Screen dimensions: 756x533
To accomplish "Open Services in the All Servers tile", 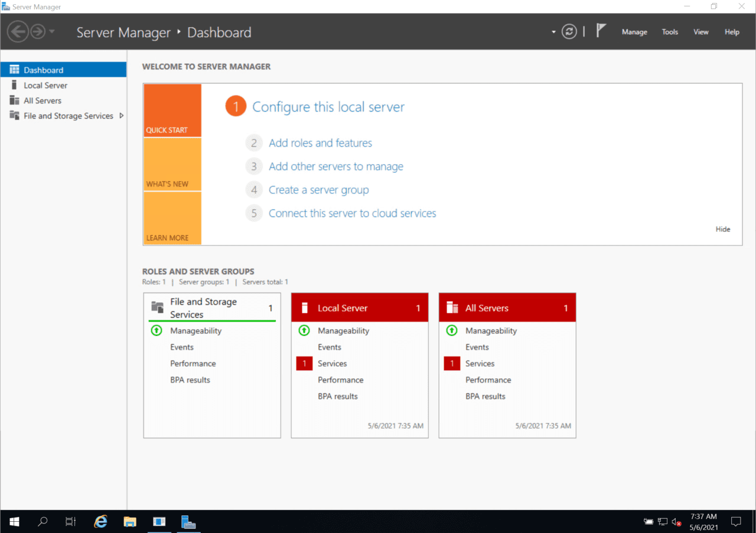I will [480, 364].
